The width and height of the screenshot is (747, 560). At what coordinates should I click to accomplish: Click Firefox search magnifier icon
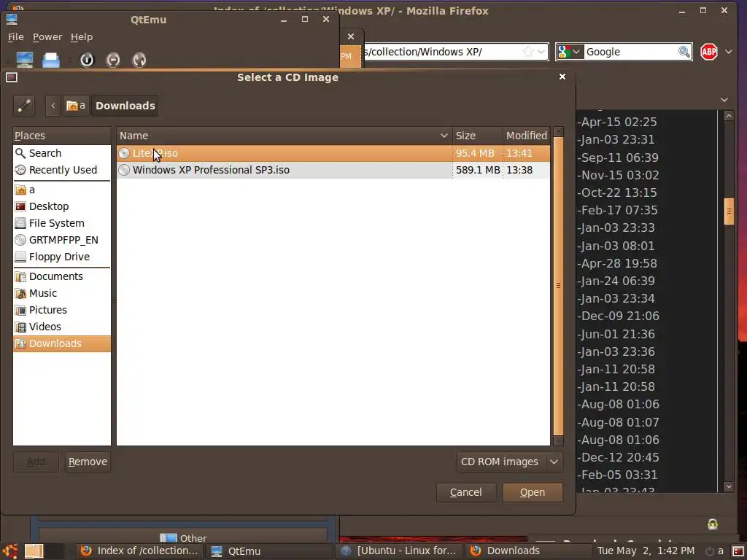click(x=684, y=52)
